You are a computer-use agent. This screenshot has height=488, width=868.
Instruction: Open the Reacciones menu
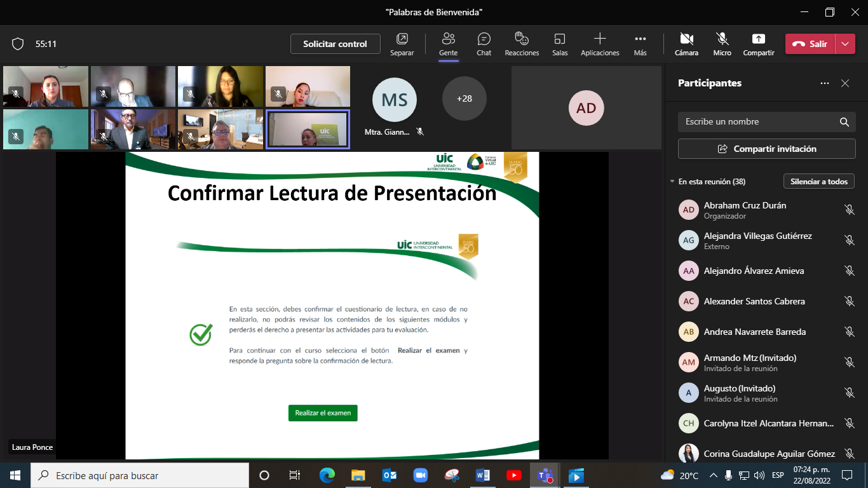pyautogui.click(x=522, y=44)
